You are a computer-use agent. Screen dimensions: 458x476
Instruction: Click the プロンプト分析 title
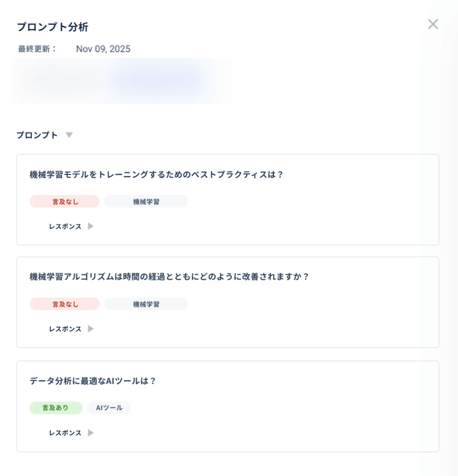coord(53,27)
